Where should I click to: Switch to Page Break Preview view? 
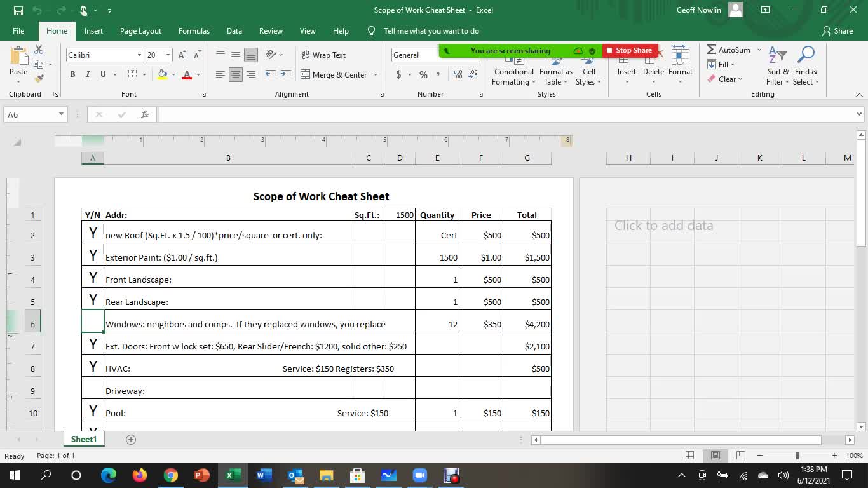(x=740, y=456)
